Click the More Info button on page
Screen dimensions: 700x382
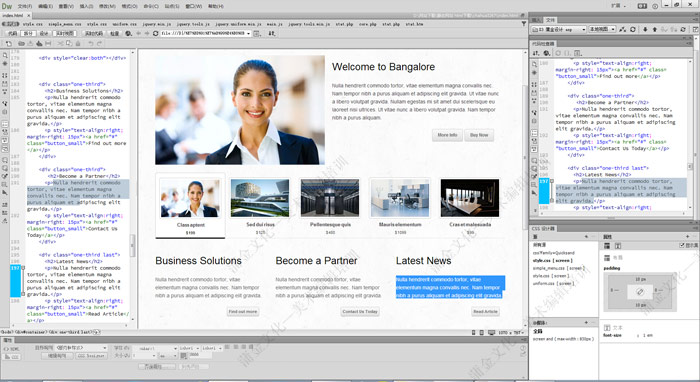[447, 135]
